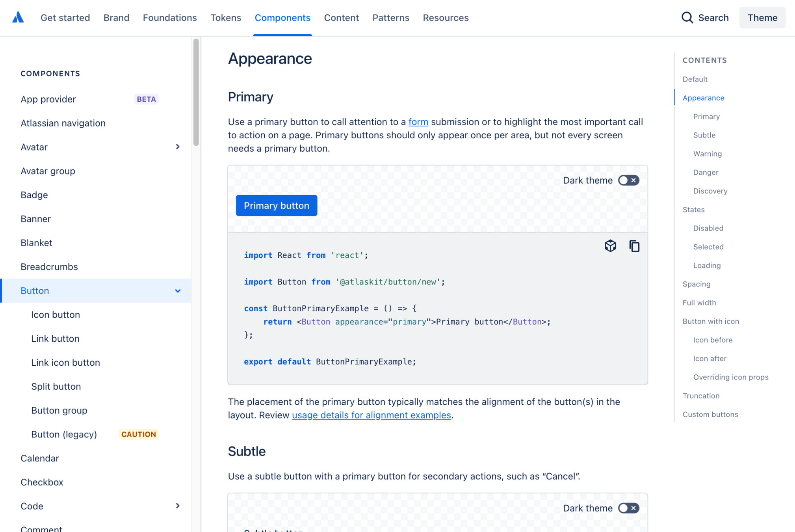
Task: Expand the Avatar sidebar section
Action: (x=178, y=147)
